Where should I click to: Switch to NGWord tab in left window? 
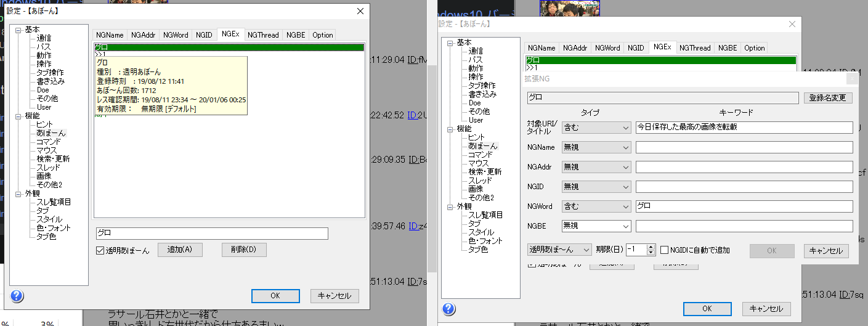coord(176,35)
